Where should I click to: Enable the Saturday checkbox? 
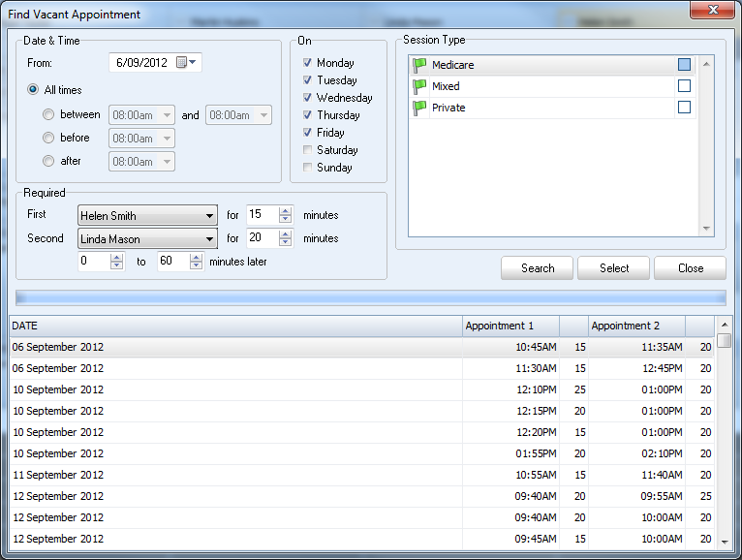click(x=308, y=150)
